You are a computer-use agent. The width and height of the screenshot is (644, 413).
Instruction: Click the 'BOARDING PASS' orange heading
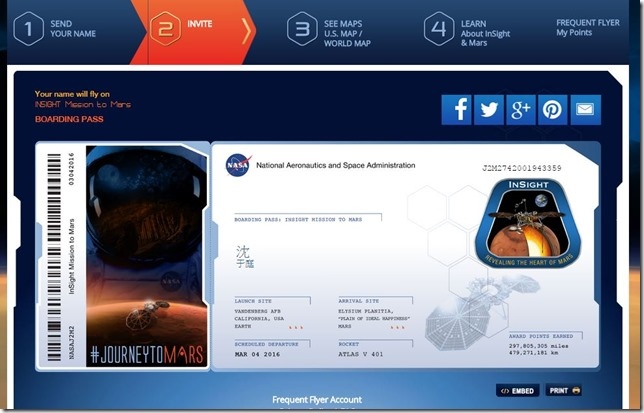point(69,119)
